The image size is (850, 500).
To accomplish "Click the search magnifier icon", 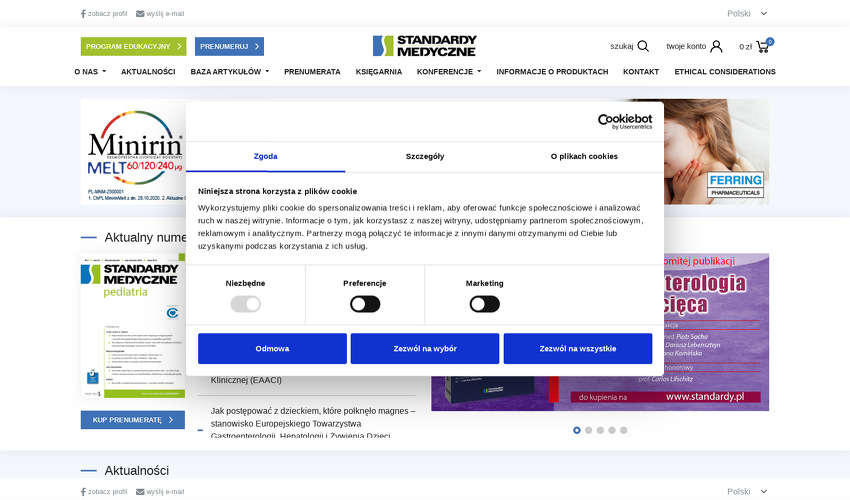I will (x=643, y=46).
